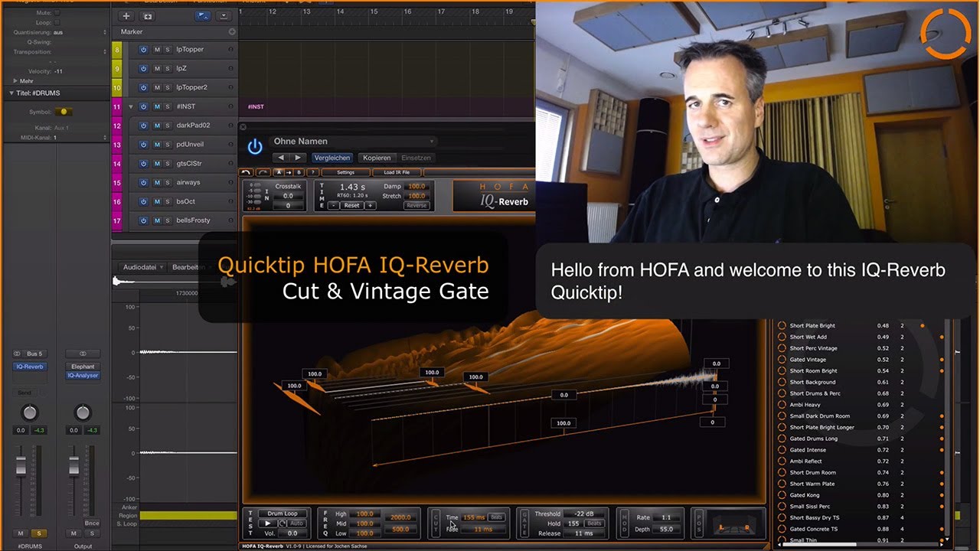This screenshot has width=980, height=551.
Task: Select the B preset slot
Action: click(x=298, y=172)
